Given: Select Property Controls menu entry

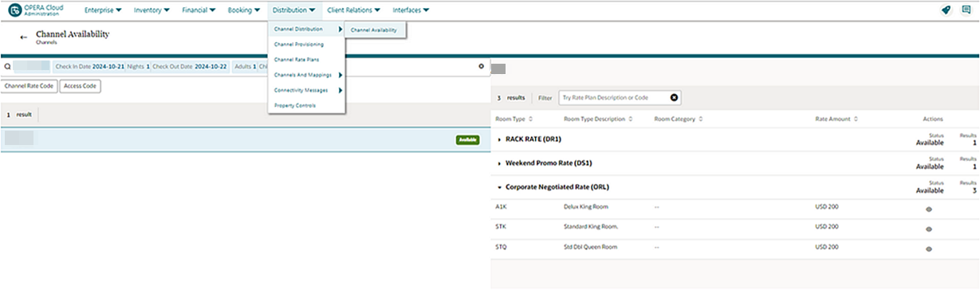Looking at the screenshot, I should 294,105.
